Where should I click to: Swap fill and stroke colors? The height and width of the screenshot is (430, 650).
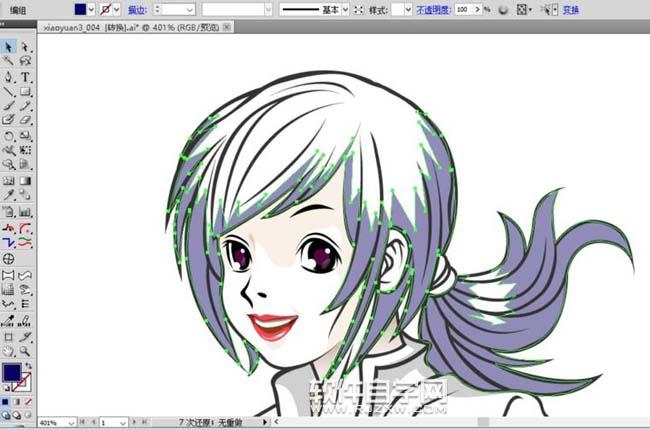[28, 366]
